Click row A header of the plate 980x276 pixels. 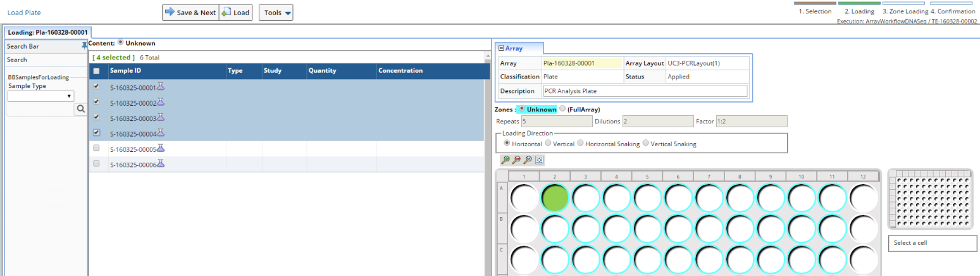(502, 198)
